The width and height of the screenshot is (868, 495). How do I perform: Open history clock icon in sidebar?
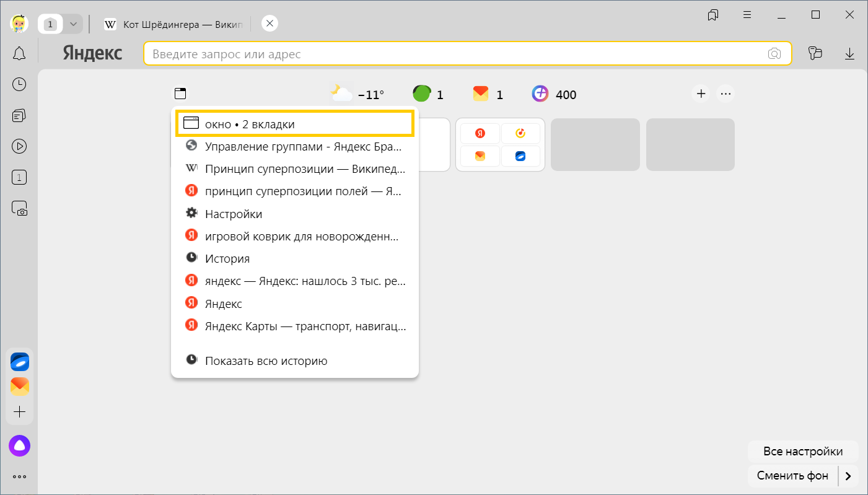[x=19, y=84]
